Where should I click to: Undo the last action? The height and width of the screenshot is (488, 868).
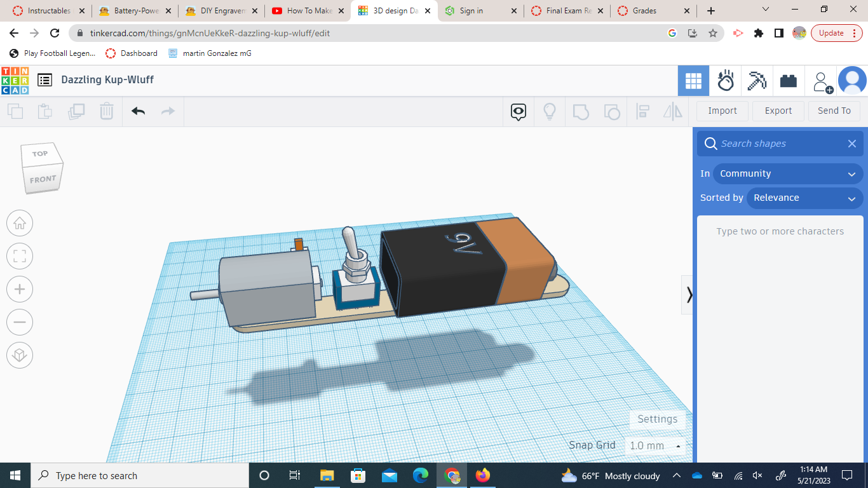(138, 111)
